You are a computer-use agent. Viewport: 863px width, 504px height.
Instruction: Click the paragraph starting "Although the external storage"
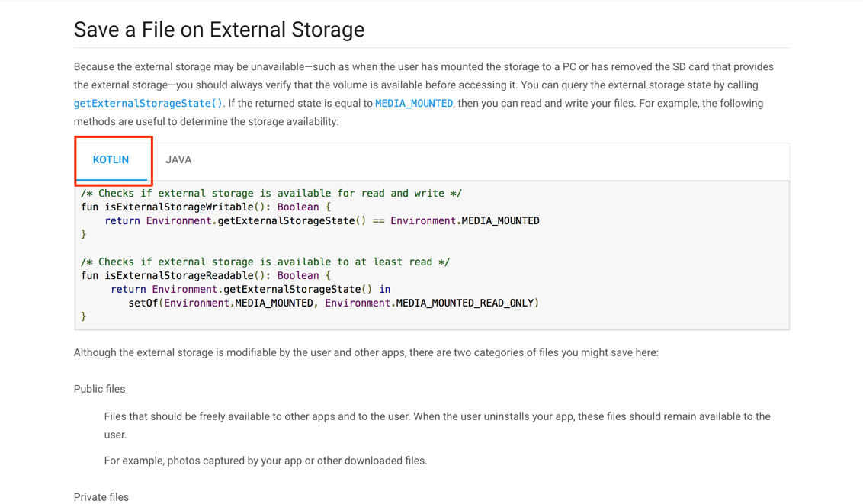click(366, 352)
